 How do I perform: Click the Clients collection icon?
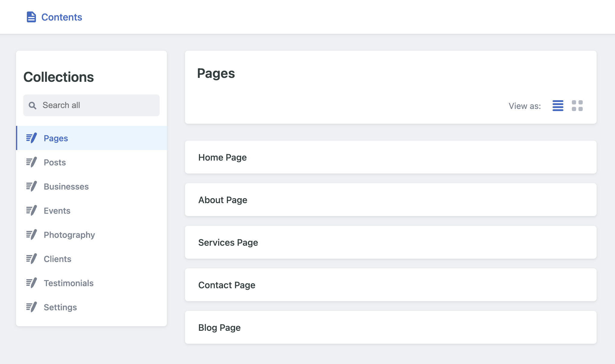coord(31,259)
